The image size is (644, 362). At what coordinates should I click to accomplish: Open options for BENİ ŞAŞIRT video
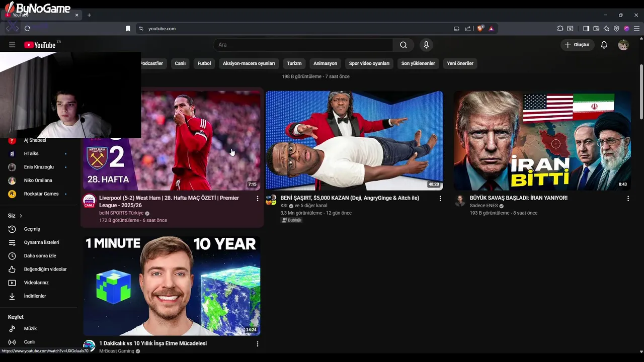pos(440,199)
